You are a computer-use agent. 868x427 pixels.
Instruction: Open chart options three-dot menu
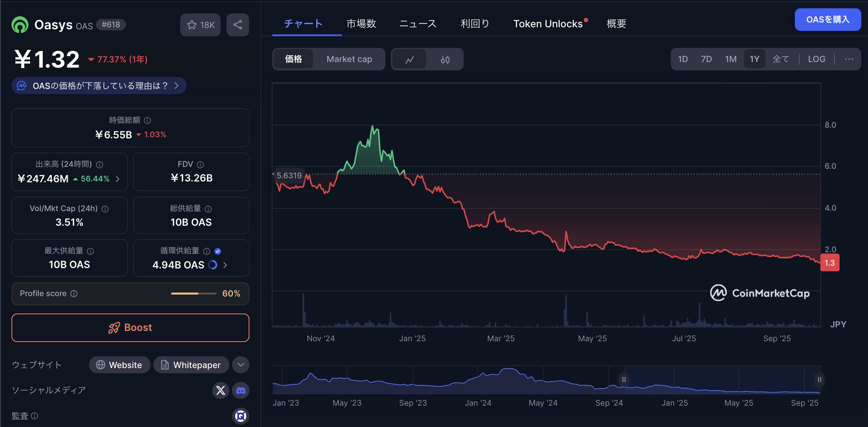(849, 59)
